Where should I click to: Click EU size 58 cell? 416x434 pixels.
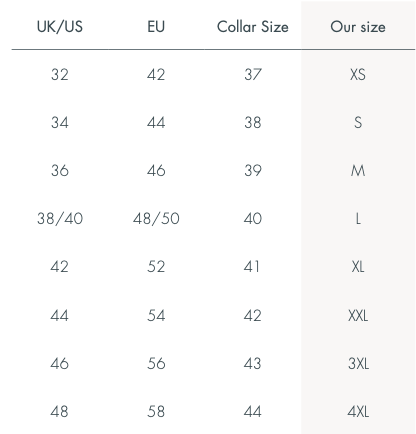[156, 412]
